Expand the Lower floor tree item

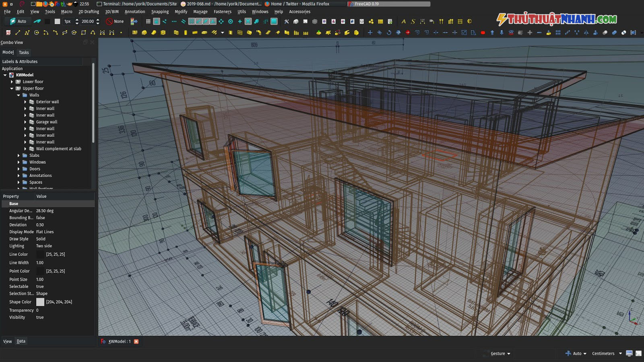[x=12, y=82]
